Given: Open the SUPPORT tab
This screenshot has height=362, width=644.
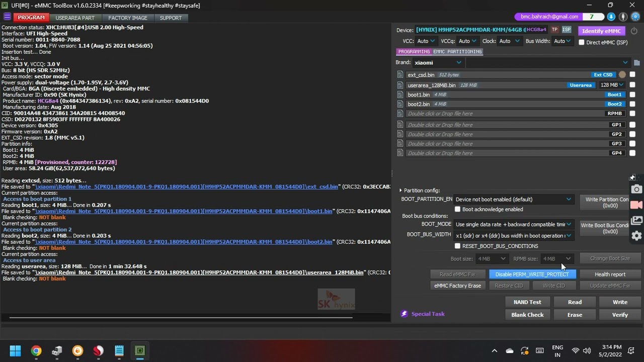Looking at the screenshot, I should 171,18.
